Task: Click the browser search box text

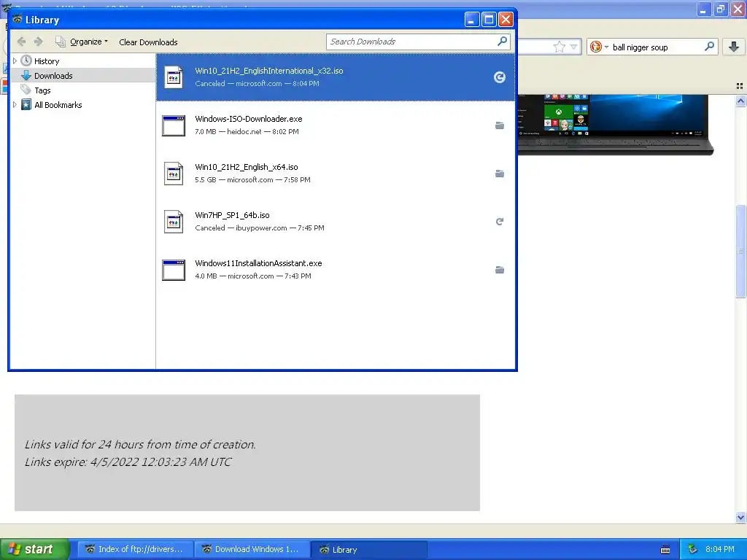Action: [640, 47]
